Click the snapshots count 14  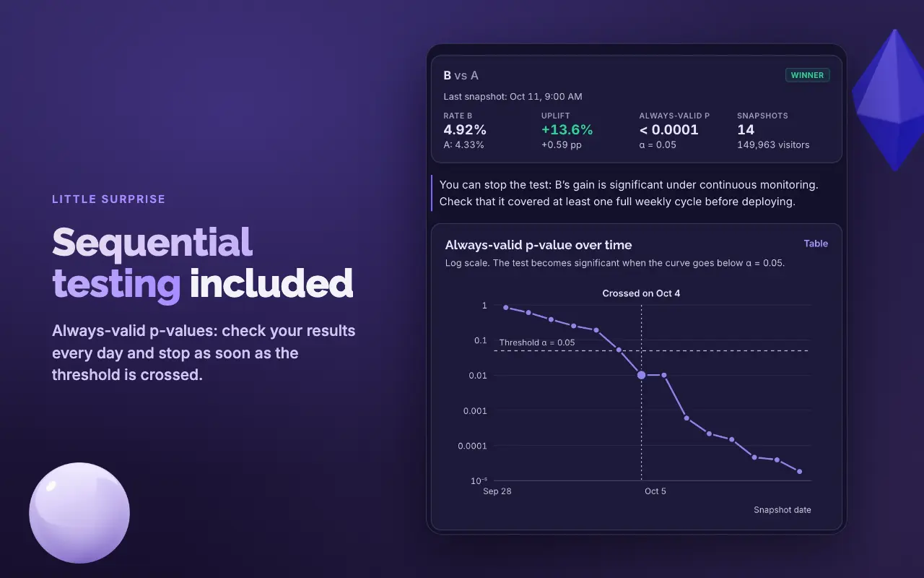coord(746,130)
